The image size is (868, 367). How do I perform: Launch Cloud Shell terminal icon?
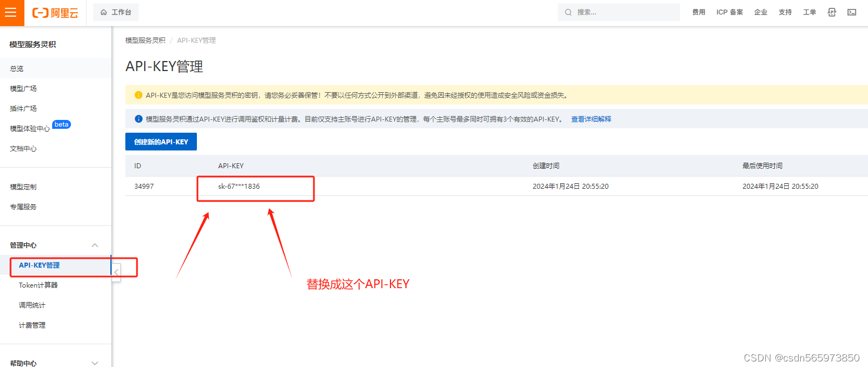coord(852,12)
